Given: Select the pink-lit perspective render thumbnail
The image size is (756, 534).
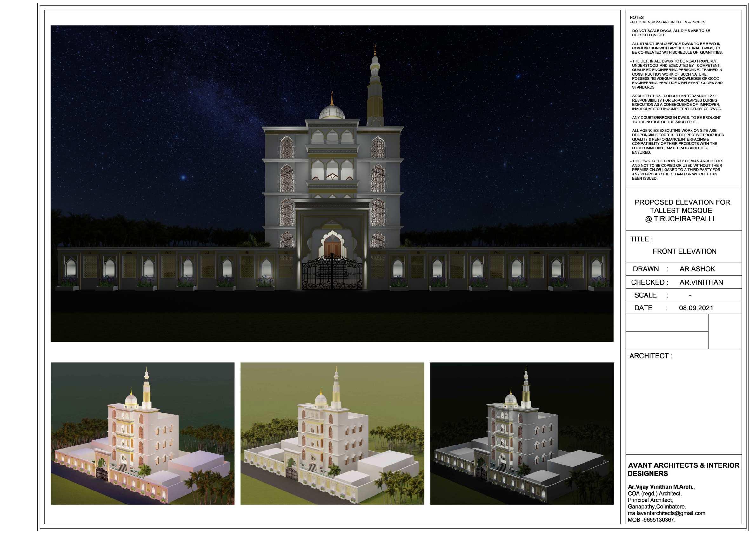Looking at the screenshot, I should tap(142, 434).
